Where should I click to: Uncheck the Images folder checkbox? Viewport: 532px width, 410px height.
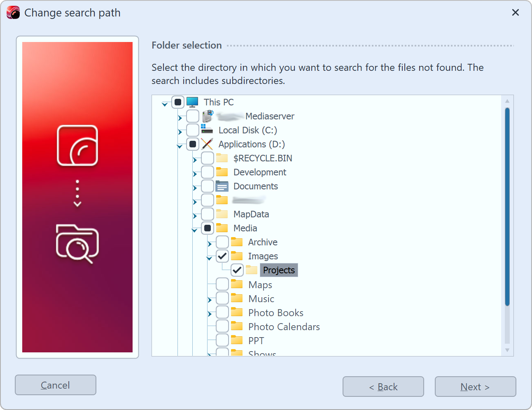(222, 256)
